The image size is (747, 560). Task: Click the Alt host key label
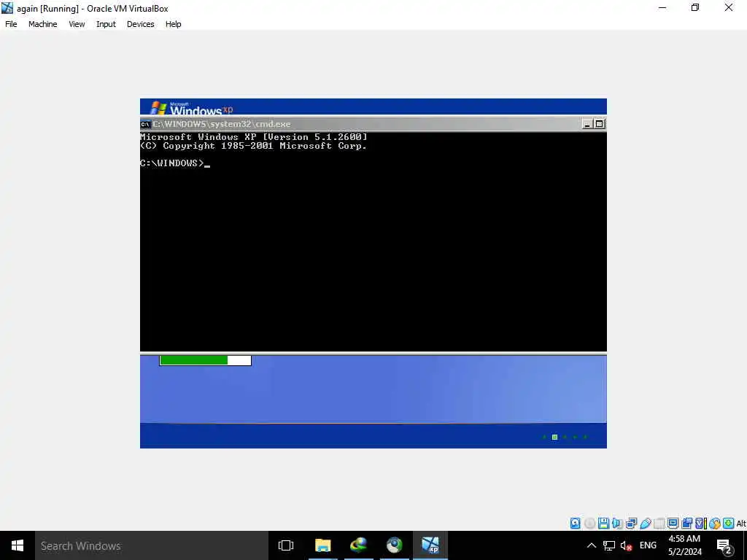(x=741, y=524)
